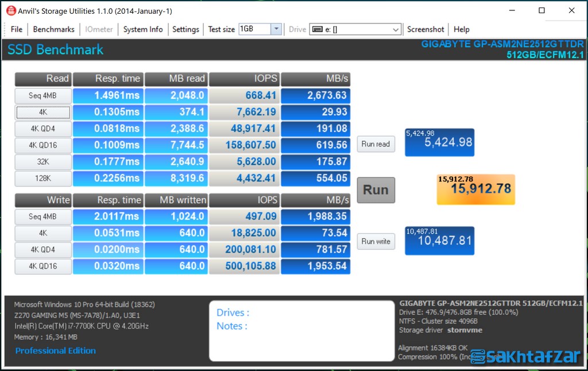The image size is (588, 371).
Task: Click the 4K QD16 read IOPS 158,607.50
Action: 244,145
